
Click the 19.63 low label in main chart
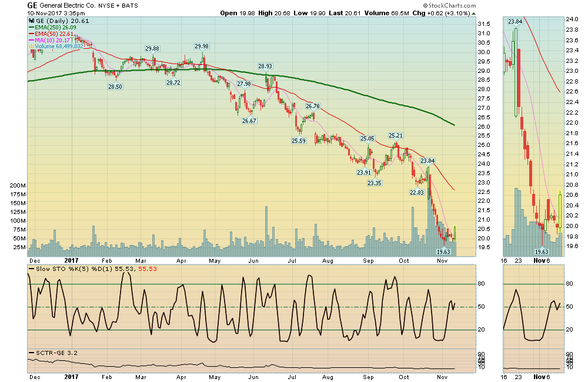click(443, 252)
